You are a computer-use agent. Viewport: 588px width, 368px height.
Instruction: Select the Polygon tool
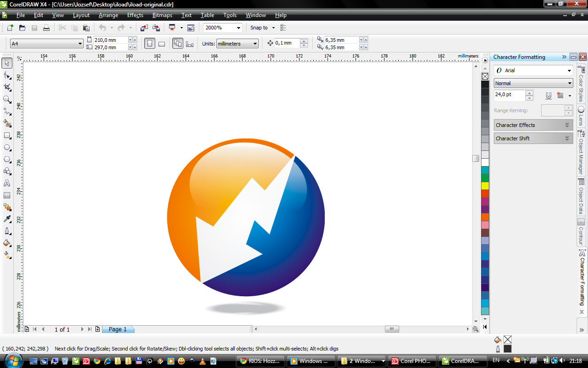(x=7, y=159)
